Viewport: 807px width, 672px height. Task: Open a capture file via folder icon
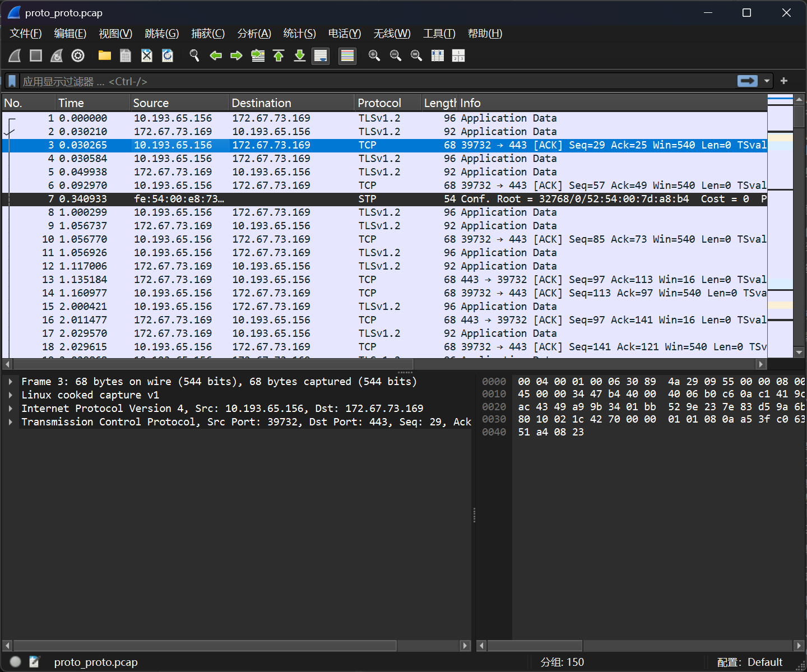[105, 55]
